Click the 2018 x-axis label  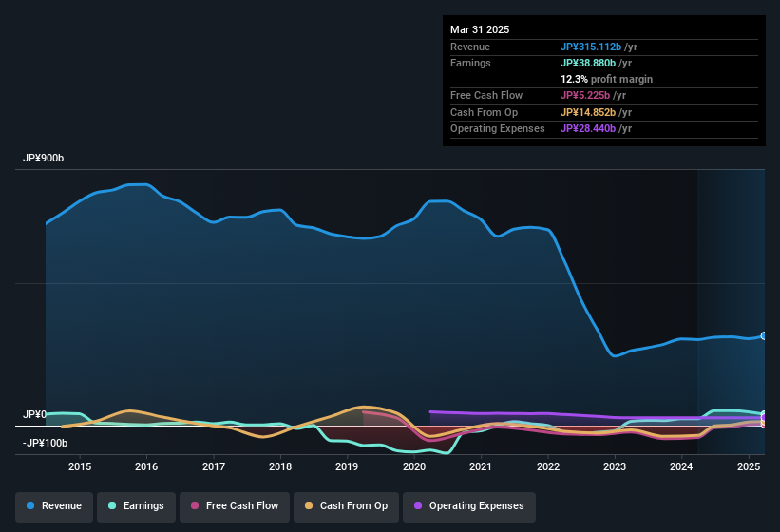280,466
